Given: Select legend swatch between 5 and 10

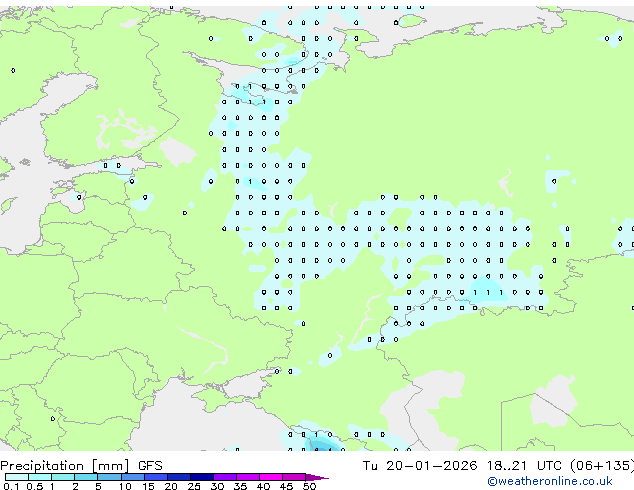Looking at the screenshot, I should point(110,477).
